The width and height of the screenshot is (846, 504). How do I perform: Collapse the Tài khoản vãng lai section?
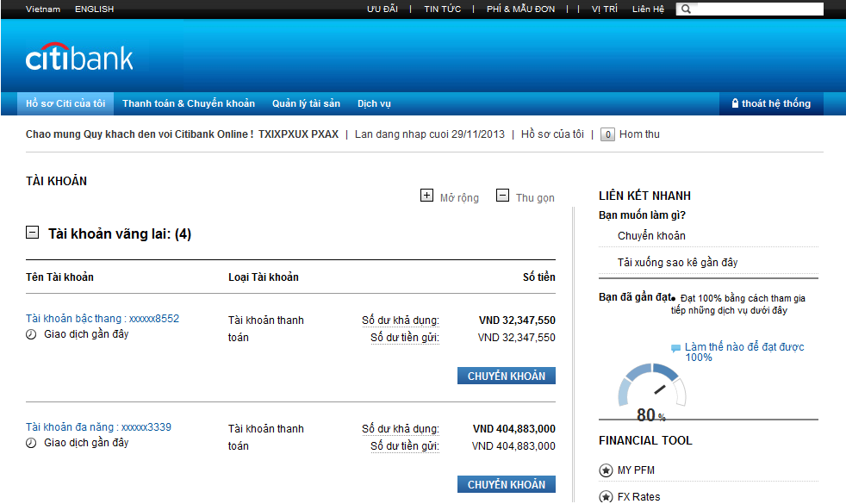[33, 233]
